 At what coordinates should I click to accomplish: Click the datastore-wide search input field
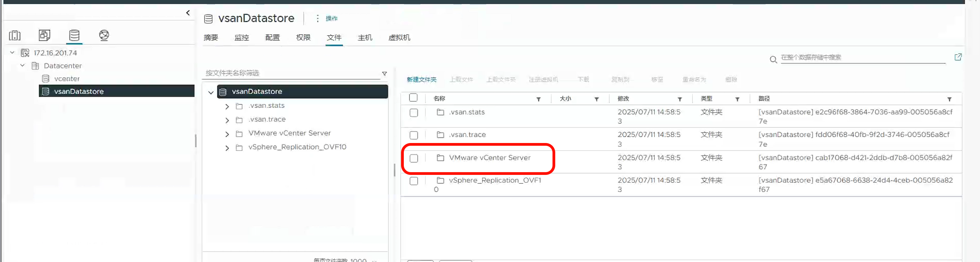coord(863,57)
